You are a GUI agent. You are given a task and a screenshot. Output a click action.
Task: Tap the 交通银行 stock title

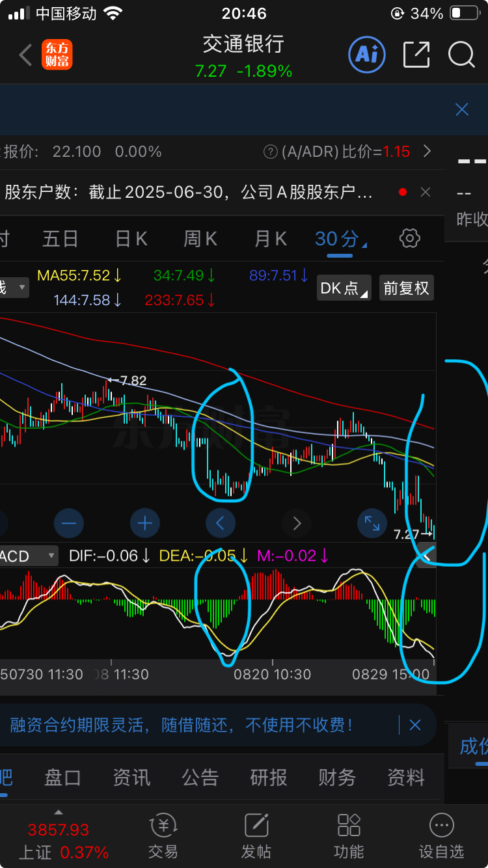243,44
